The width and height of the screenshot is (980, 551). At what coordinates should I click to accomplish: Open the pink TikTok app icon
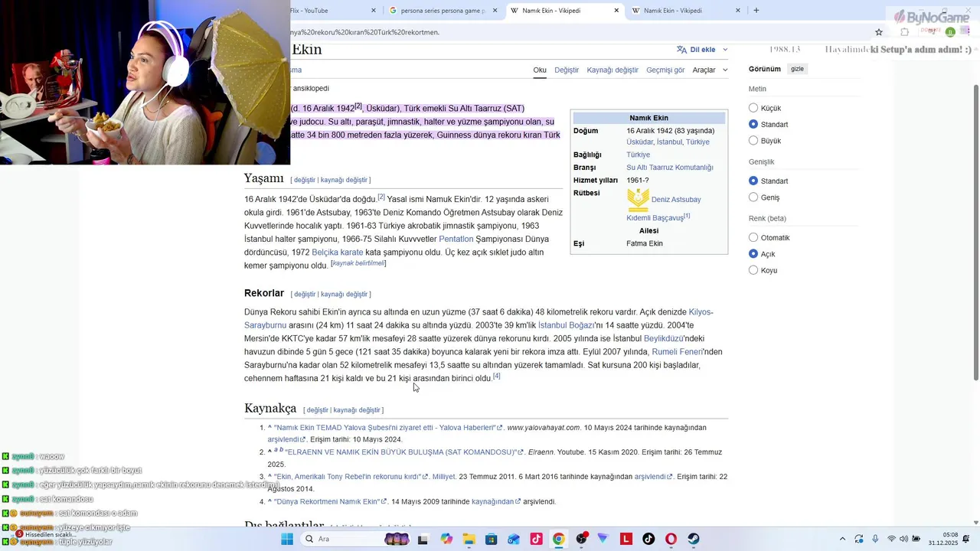coord(536,539)
